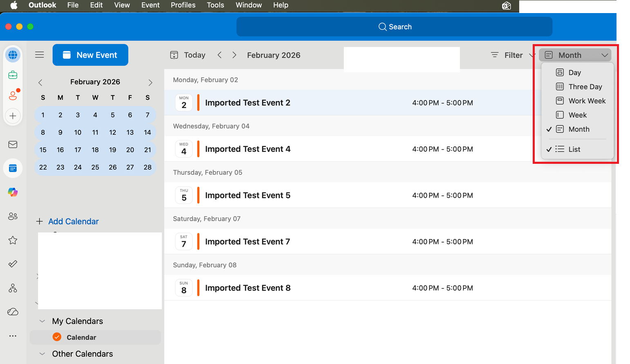Click the Search field
Image resolution: width=630 pixels, height=364 pixels.
coord(394,27)
